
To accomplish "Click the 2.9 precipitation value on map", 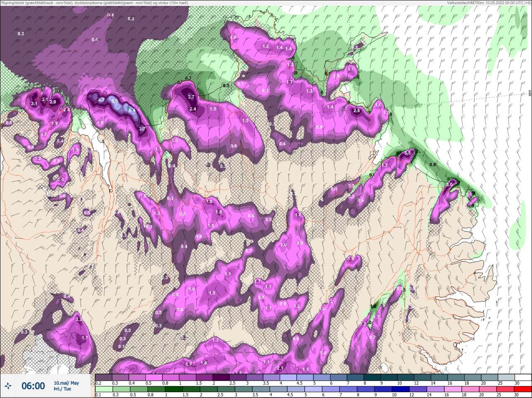I will click(x=53, y=102).
